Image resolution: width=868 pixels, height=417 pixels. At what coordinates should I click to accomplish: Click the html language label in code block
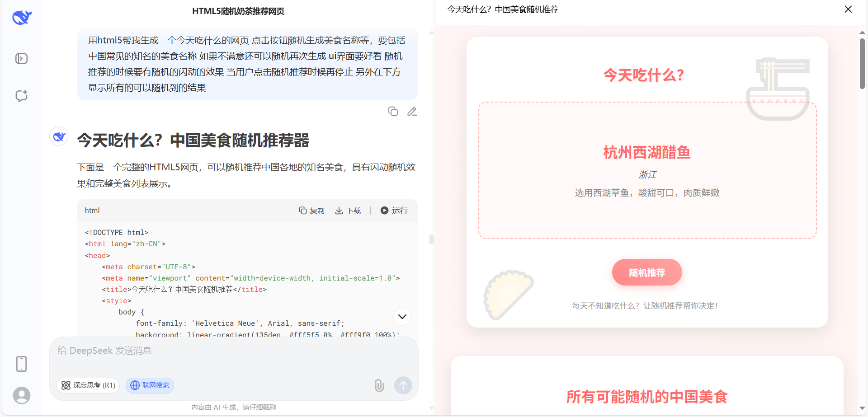(x=92, y=211)
